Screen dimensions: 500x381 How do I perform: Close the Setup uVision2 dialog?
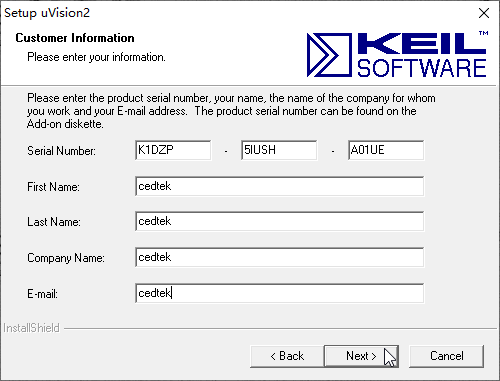tap(484, 13)
